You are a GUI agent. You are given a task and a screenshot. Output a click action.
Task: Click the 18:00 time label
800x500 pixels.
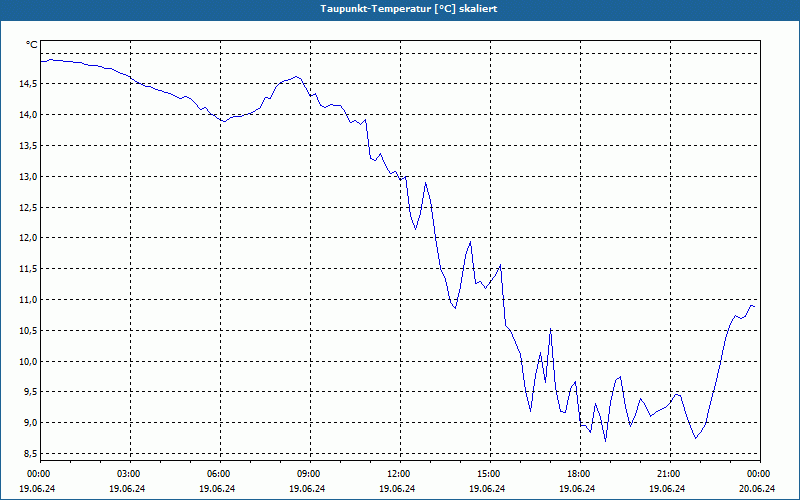pos(578,474)
